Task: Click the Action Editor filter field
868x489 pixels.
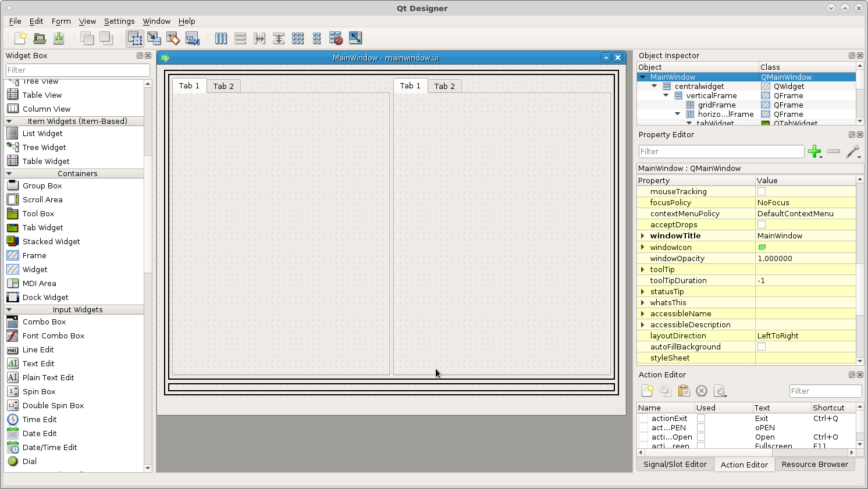Action: click(x=825, y=391)
